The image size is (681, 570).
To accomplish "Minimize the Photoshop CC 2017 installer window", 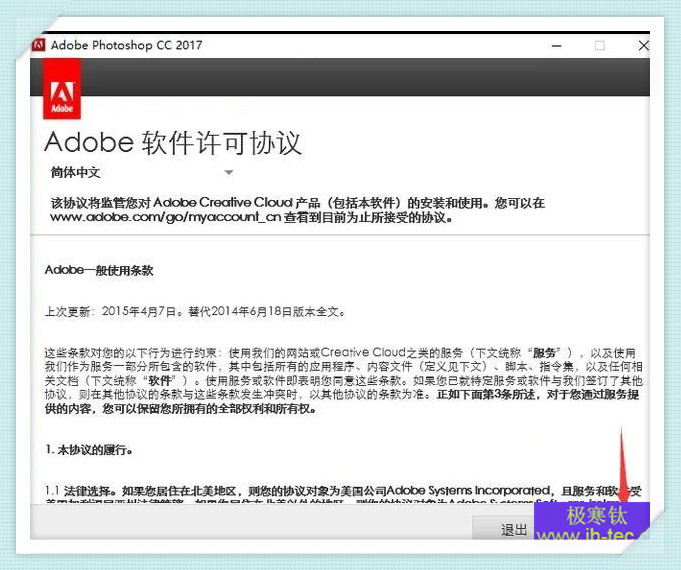I will click(x=556, y=46).
